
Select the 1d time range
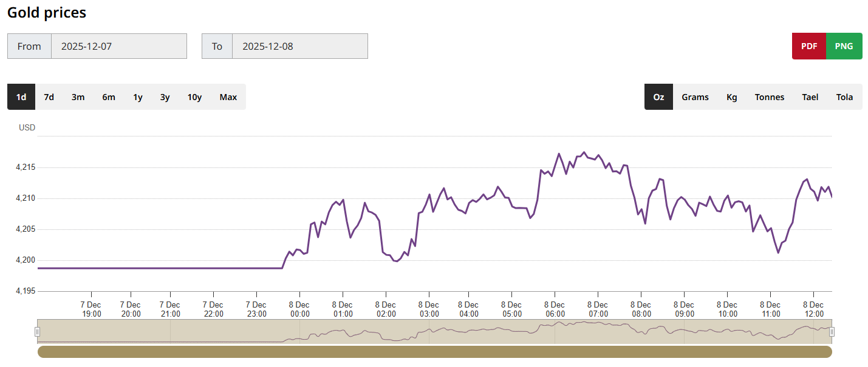pos(21,97)
